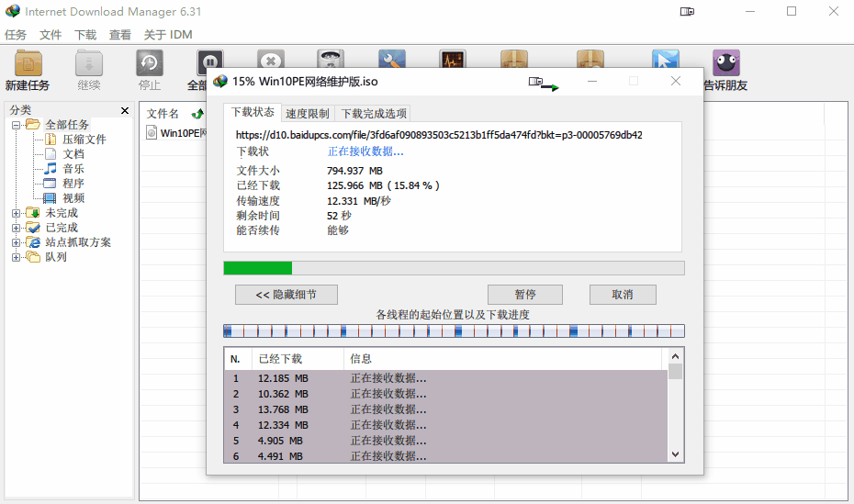
Task: Open the 查看 menu
Action: click(119, 35)
